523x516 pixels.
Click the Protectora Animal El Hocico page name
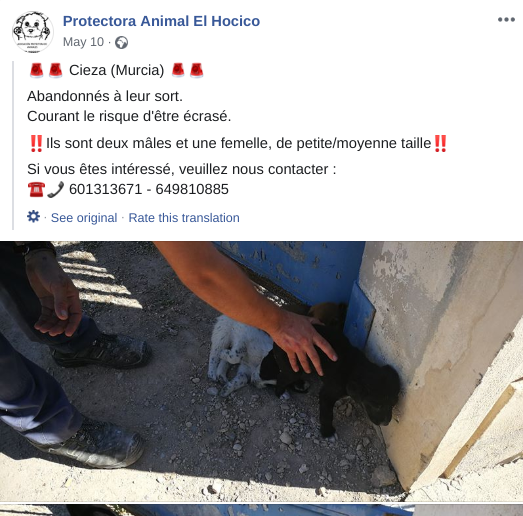161,21
